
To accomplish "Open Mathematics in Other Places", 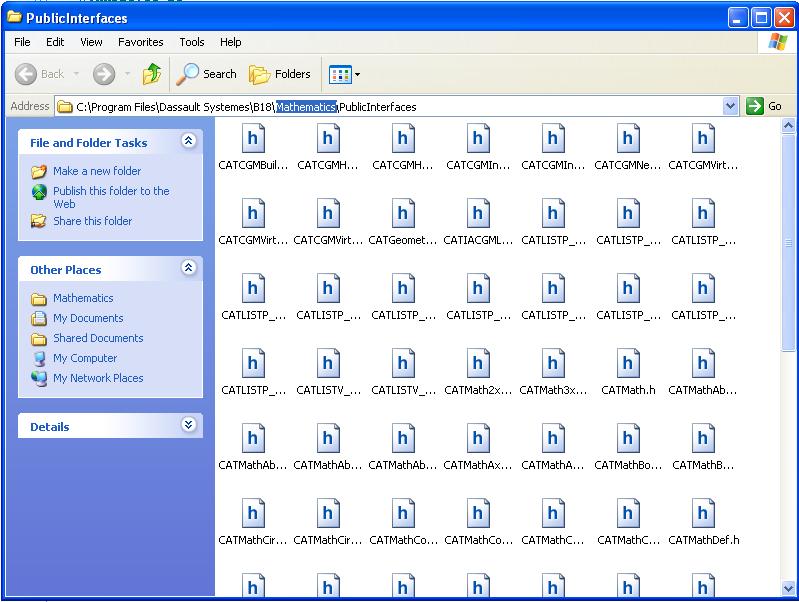I will pos(83,298).
